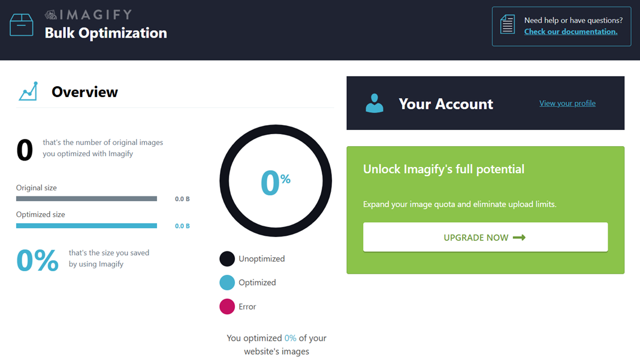Click the black Unoptimized legend swatch
The width and height of the screenshot is (640, 364).
(227, 259)
